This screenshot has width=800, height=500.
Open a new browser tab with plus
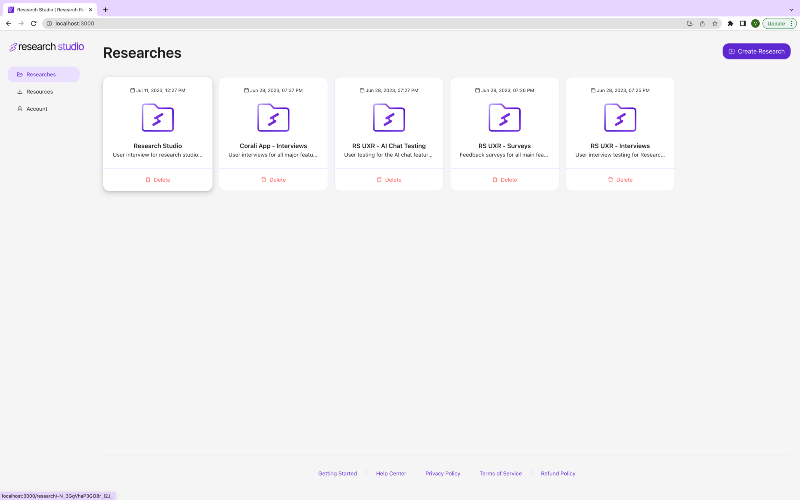[106, 10]
